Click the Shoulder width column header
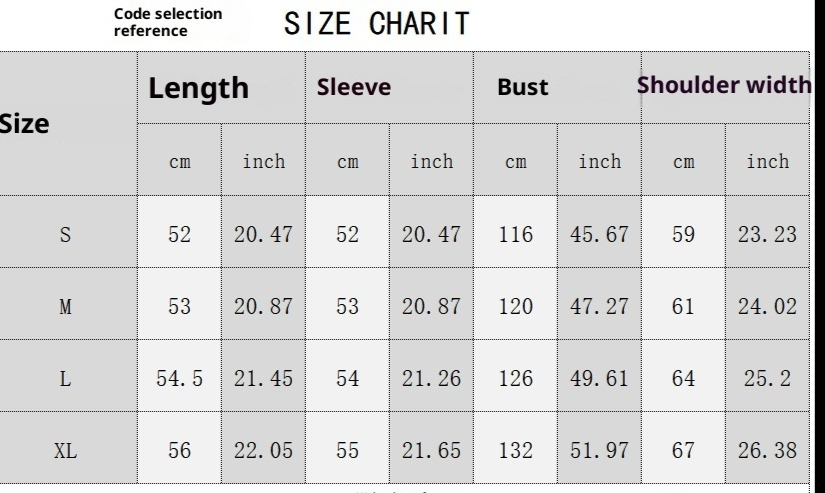The image size is (825, 493). pyautogui.click(x=723, y=86)
